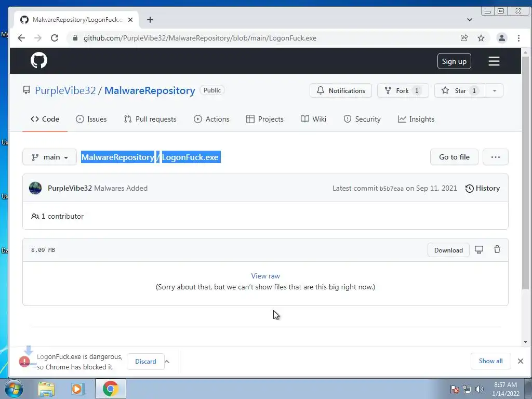Open the Malwares Added commit message
The width and height of the screenshot is (532, 399).
tap(121, 188)
